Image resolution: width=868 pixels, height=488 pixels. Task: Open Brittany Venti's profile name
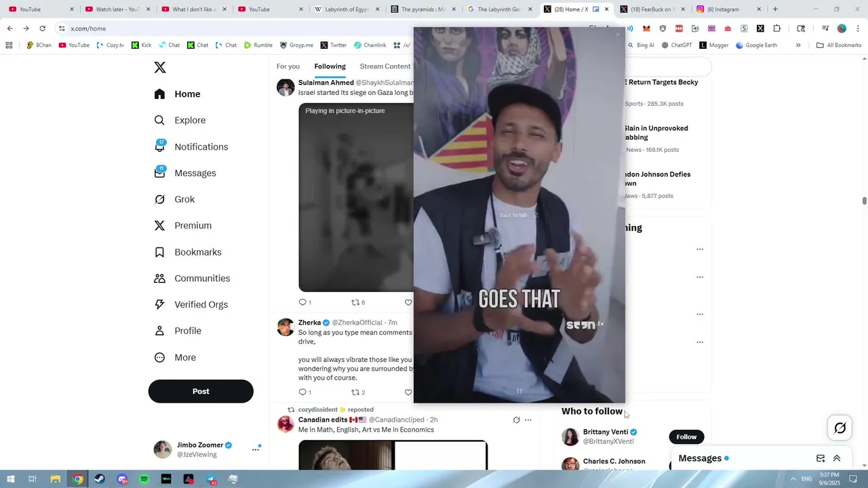click(x=606, y=432)
